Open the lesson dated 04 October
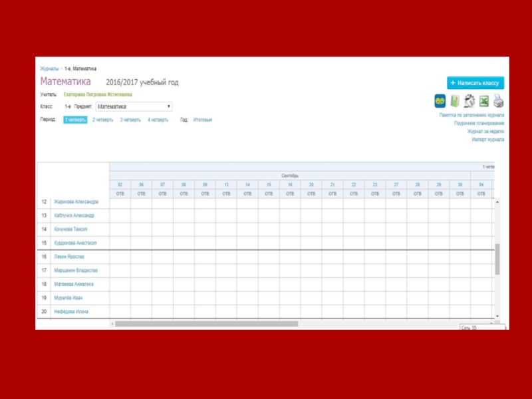 tap(481, 185)
